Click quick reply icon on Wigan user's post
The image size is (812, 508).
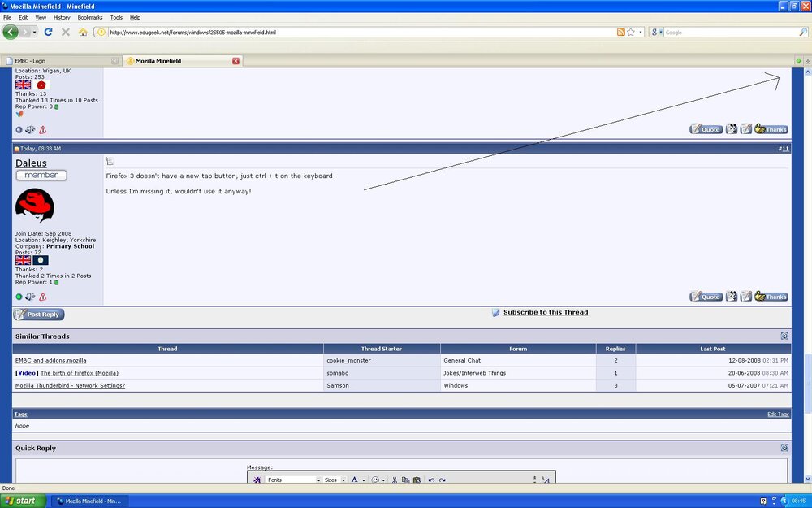(745, 129)
